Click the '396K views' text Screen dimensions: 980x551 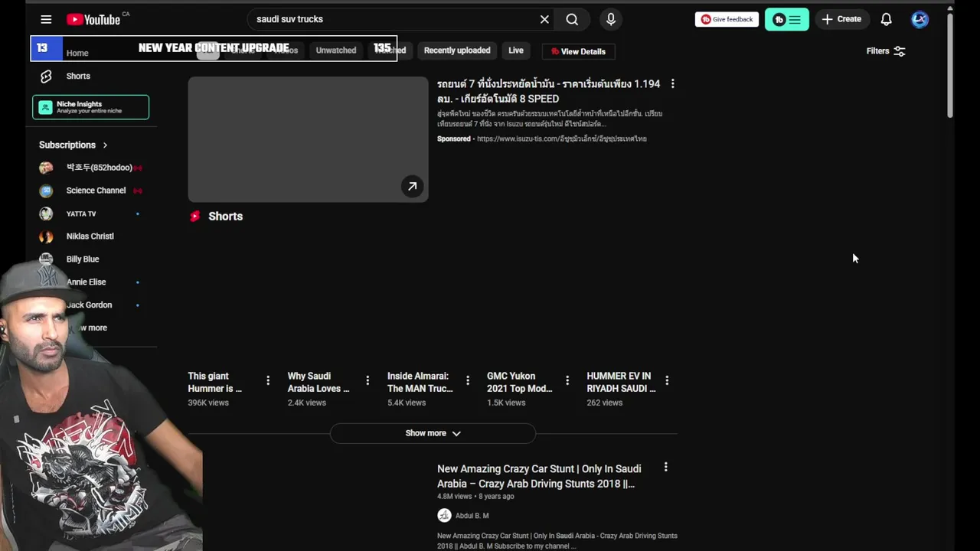coord(208,403)
